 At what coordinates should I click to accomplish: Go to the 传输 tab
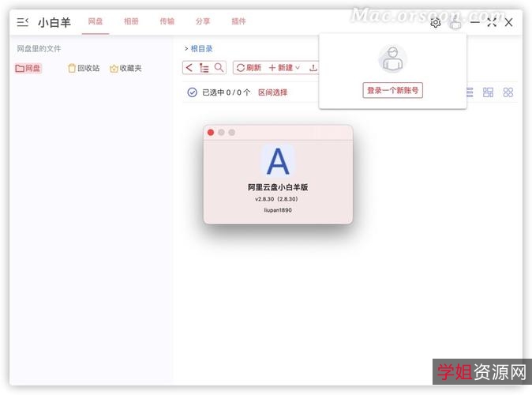click(x=167, y=21)
